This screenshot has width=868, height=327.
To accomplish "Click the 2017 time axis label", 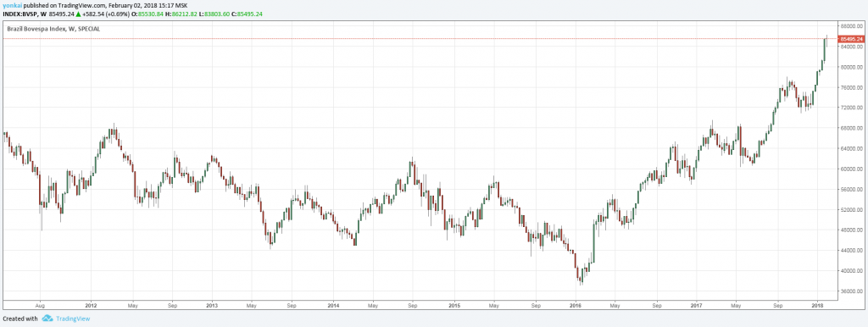I will (697, 305).
